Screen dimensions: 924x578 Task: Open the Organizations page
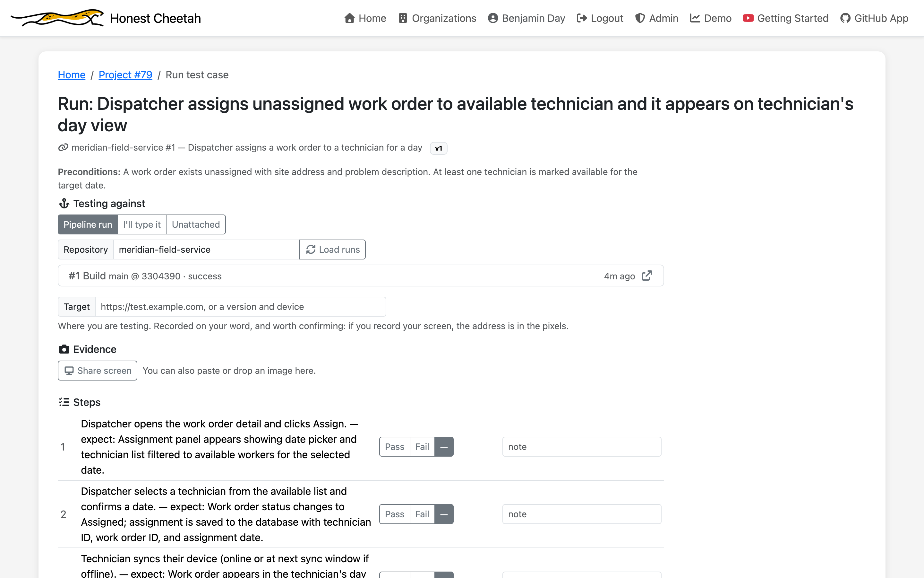coord(437,18)
